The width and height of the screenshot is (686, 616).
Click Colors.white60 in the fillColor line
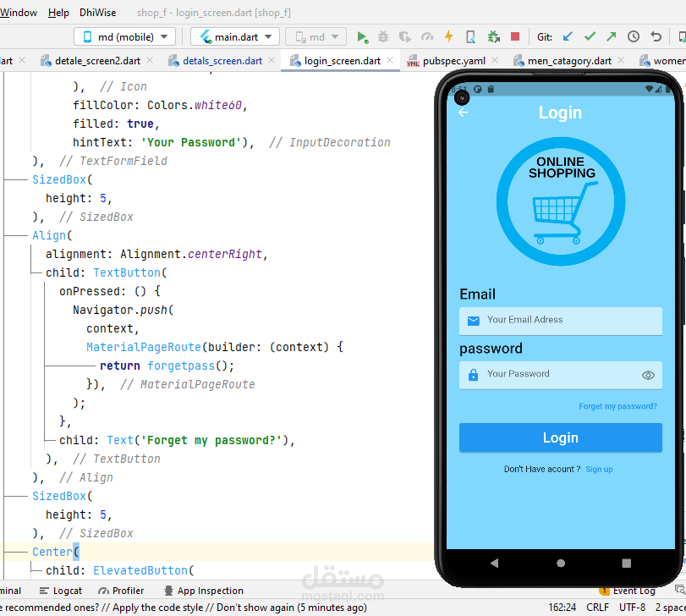195,105
